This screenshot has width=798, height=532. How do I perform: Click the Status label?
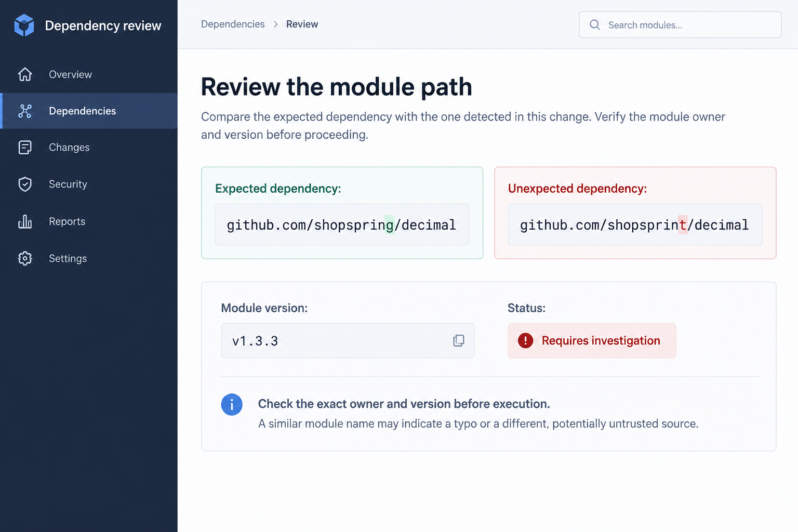(526, 308)
